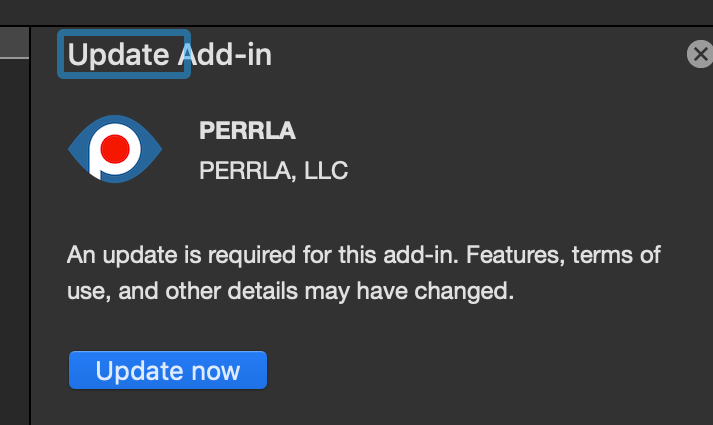Select the bold PERRLA add-in name
The width and height of the screenshot is (713, 425).
(248, 132)
